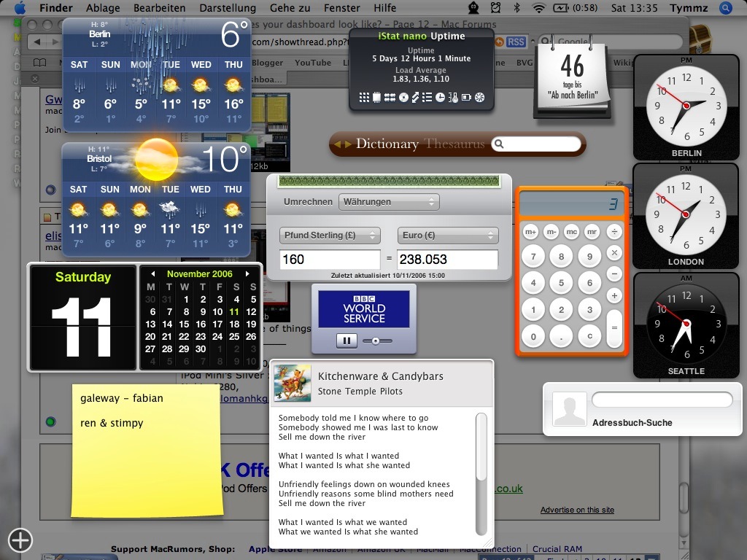Open the Darstellung menu
The image size is (747, 560).
click(x=228, y=8)
